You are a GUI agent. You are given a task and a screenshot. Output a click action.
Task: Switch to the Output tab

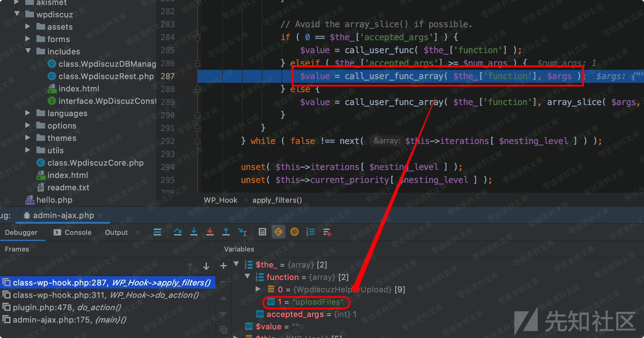[116, 232]
